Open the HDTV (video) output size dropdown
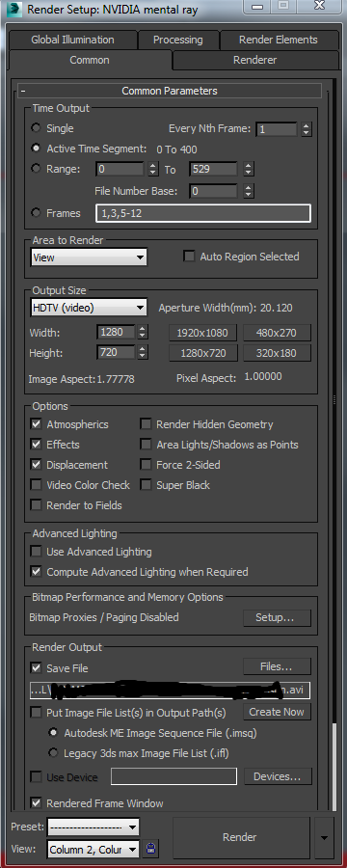 point(89,308)
